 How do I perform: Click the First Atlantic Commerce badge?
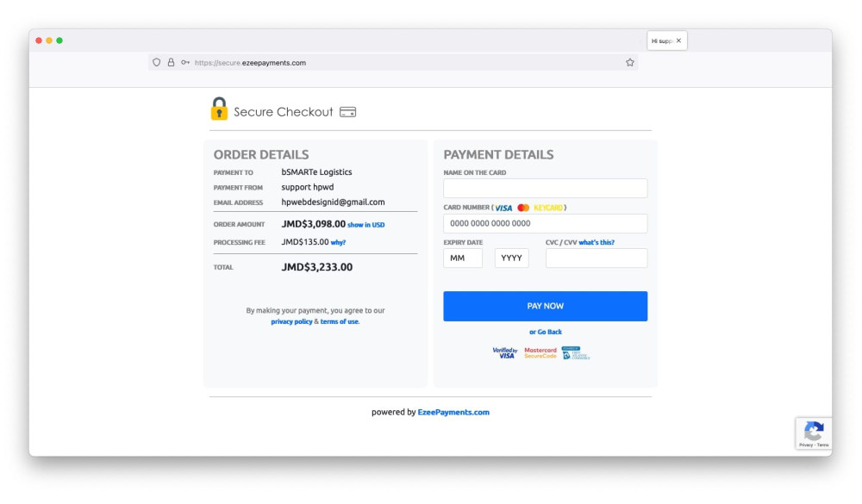point(576,352)
